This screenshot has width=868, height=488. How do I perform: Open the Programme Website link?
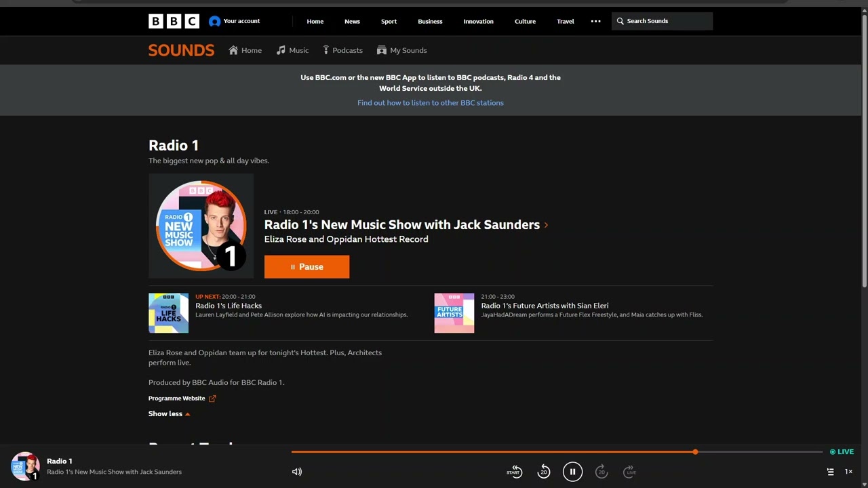[176, 399]
